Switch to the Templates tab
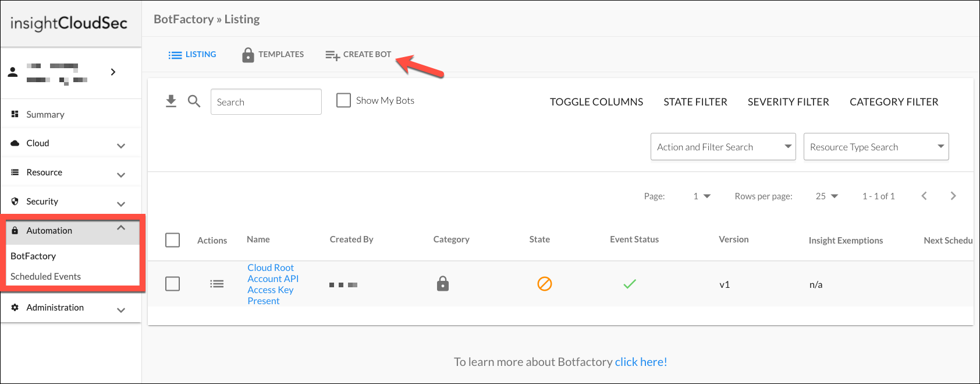Screen dimensions: 980x384 [273, 55]
